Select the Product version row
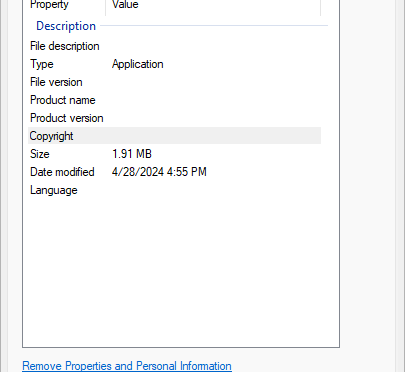This screenshot has width=405, height=372. pyautogui.click(x=174, y=118)
